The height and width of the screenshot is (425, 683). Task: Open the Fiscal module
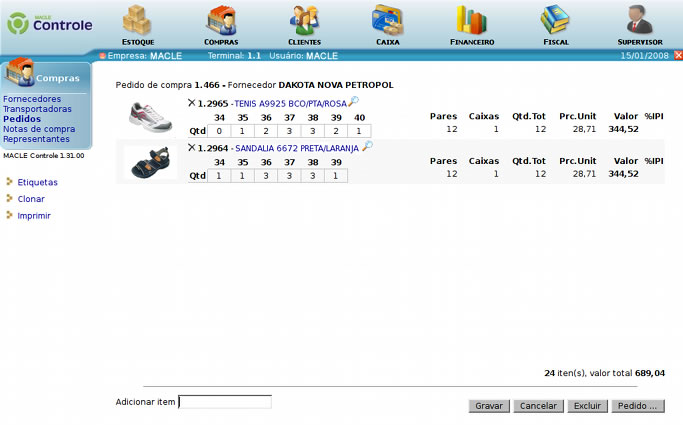coord(556,25)
